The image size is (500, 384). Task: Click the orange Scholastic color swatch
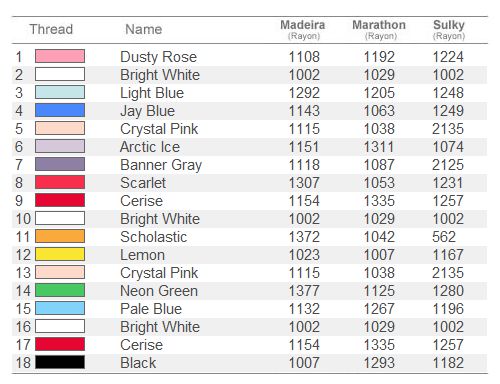point(60,236)
